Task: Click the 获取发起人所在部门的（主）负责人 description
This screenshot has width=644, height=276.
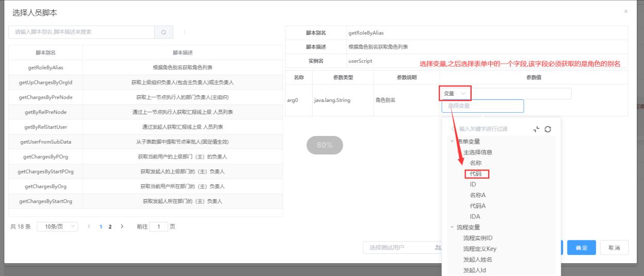Action: (183, 201)
